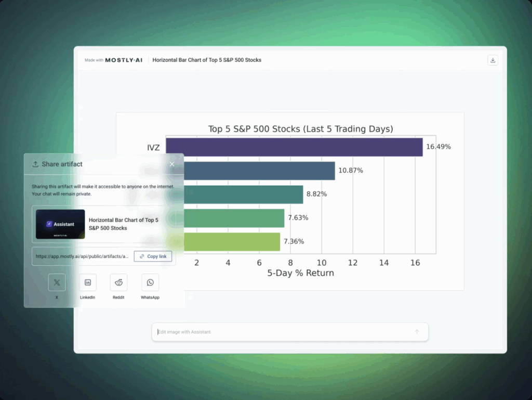Share the artifact on Reddit
Viewport: 532px width, 400px height.
pos(119,282)
